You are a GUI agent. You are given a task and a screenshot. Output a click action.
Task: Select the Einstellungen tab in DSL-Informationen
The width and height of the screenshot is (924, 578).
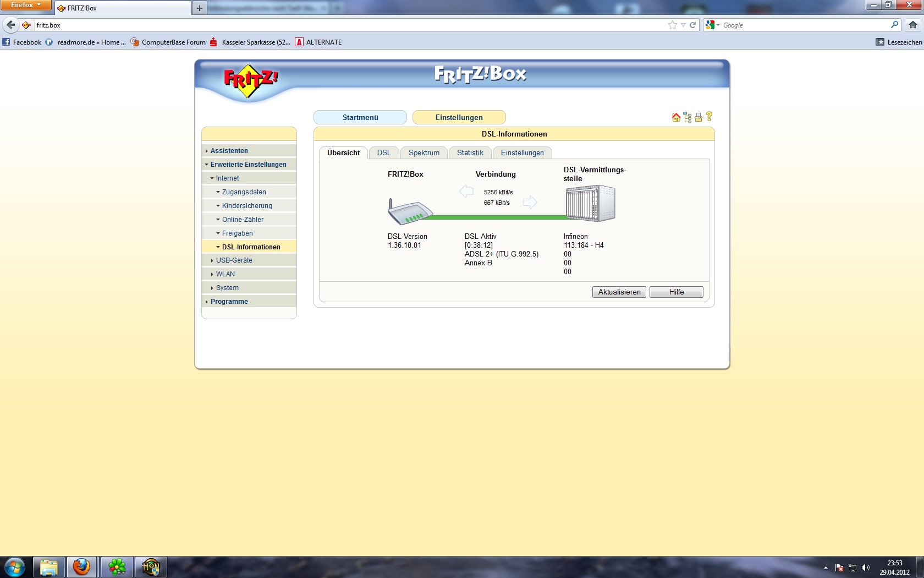point(522,152)
